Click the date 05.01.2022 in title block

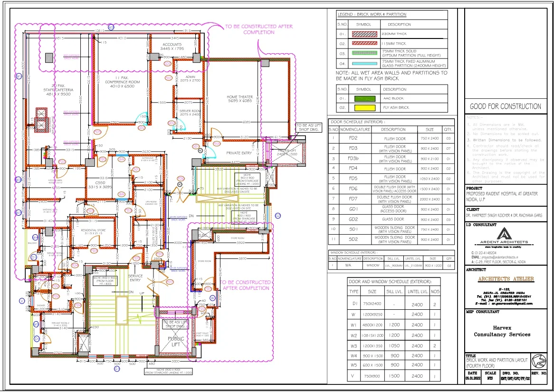click(473, 378)
